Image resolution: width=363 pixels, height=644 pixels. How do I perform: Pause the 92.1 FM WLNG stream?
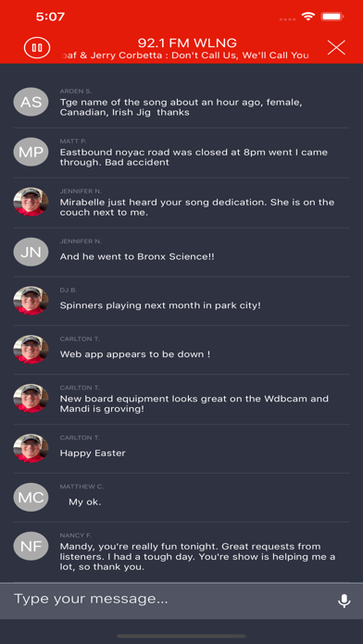tap(37, 48)
